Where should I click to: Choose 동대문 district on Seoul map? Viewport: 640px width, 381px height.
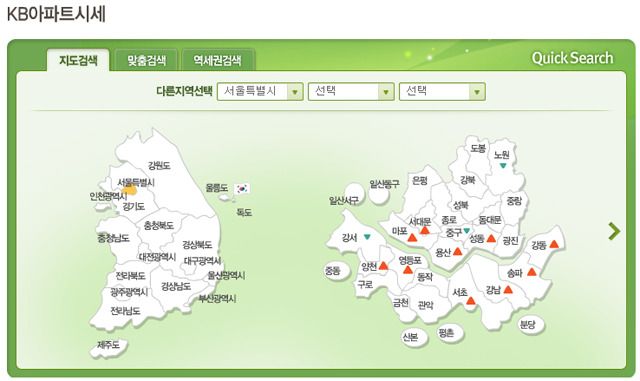[x=489, y=220]
